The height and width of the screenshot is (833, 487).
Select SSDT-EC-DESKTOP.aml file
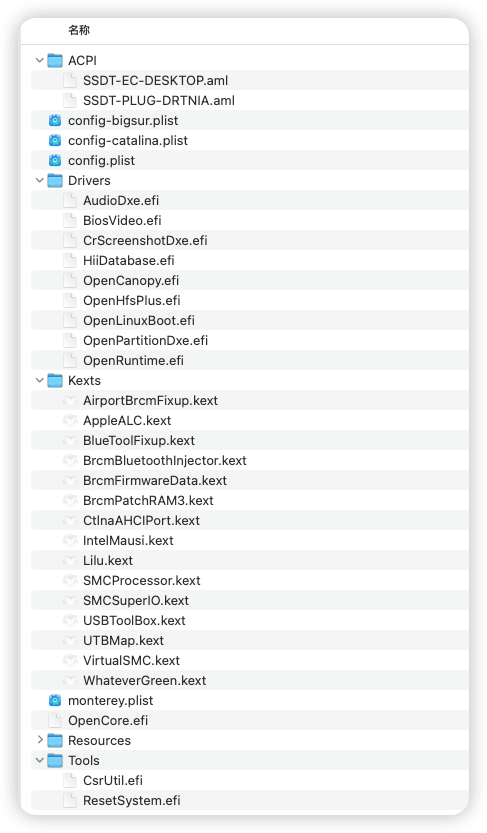point(250,81)
